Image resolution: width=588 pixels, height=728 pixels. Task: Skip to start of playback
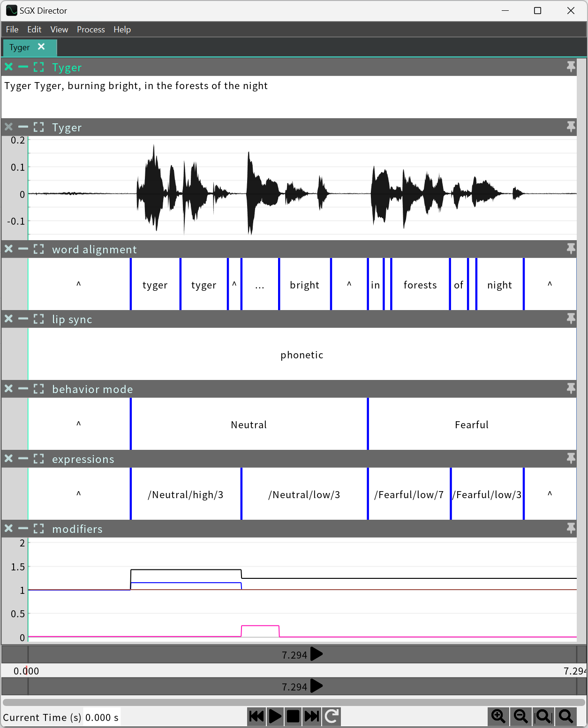[x=256, y=717]
